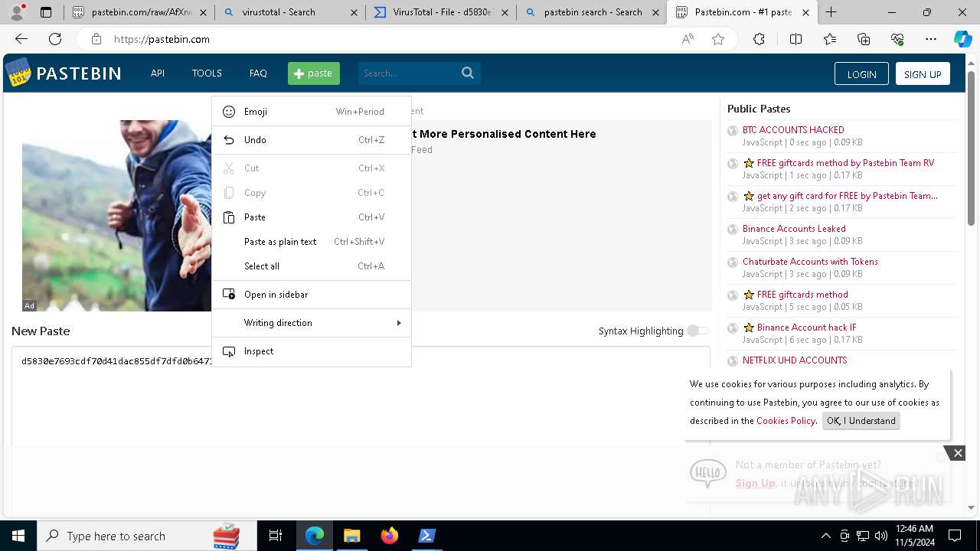Viewport: 980px width, 551px height.
Task: Open the Windows Start menu
Action: 18,536
